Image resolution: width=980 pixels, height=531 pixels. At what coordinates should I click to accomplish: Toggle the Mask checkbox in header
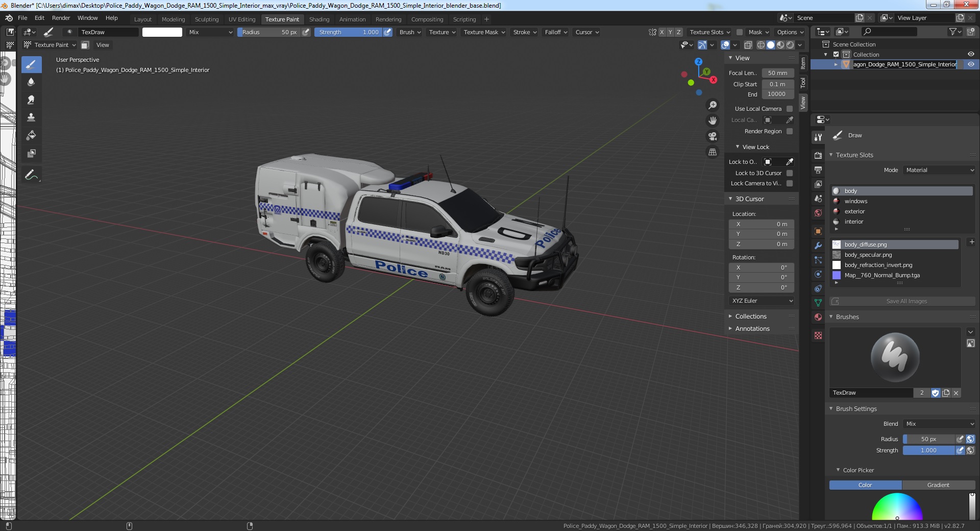pyautogui.click(x=739, y=32)
